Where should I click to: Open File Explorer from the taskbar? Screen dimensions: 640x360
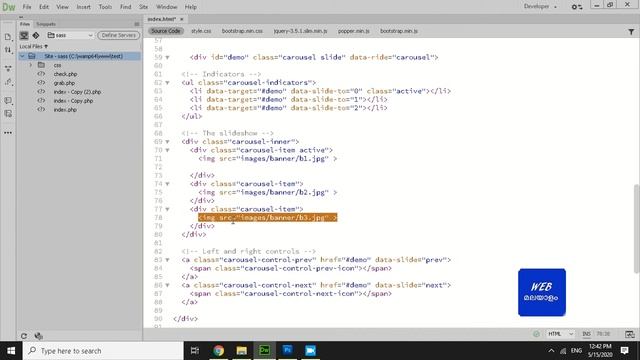[x=242, y=351]
